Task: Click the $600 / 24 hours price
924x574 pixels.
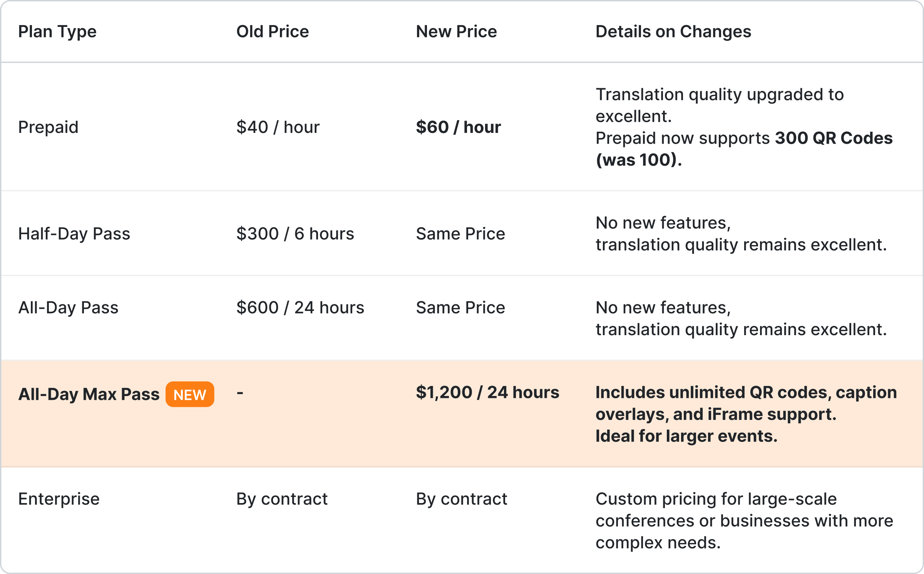Action: (300, 308)
